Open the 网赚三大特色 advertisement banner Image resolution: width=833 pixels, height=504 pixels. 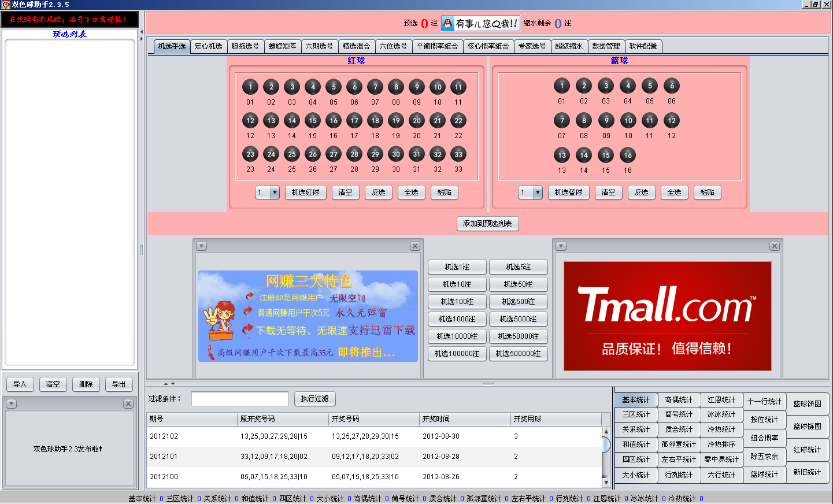308,316
